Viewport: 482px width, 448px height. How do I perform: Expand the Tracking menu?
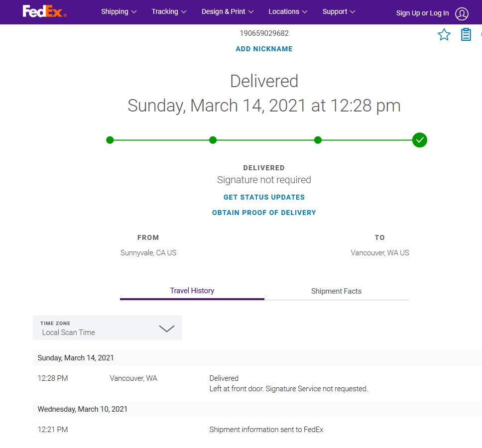[x=169, y=11]
